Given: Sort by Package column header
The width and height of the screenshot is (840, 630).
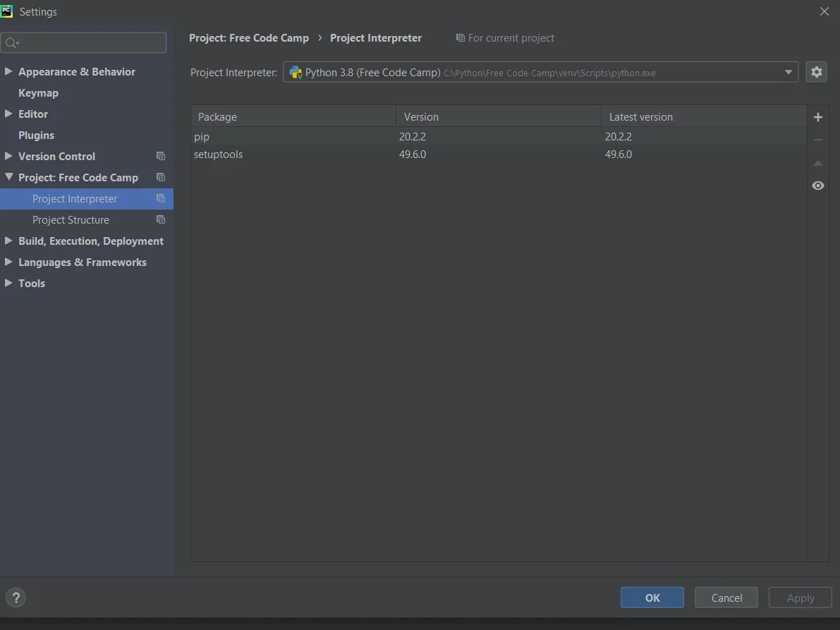Looking at the screenshot, I should tap(293, 116).
